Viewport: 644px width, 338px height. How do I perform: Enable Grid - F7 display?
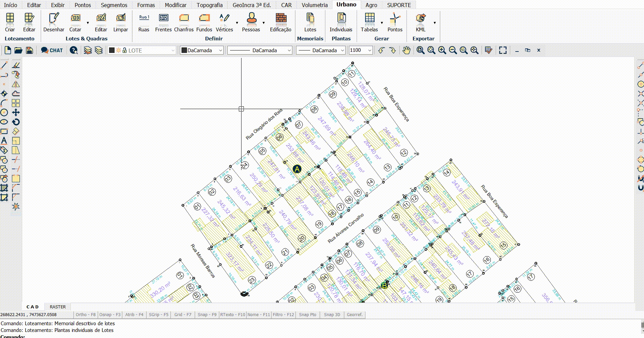[x=183, y=315]
